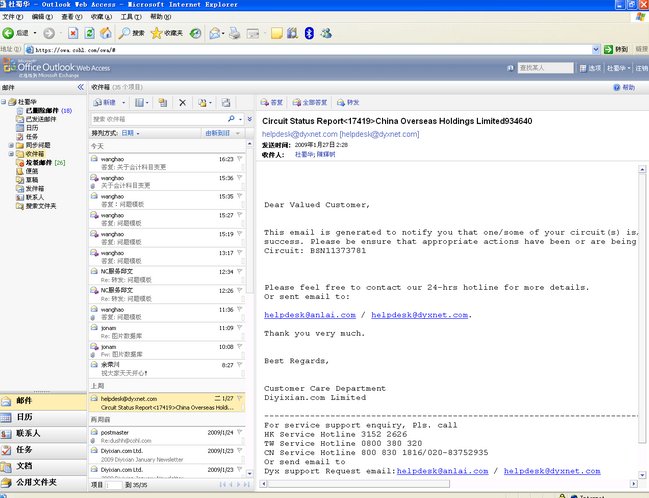This screenshot has height=498, width=649.
Task: Reply all using 全部答复 button
Action: (310, 102)
